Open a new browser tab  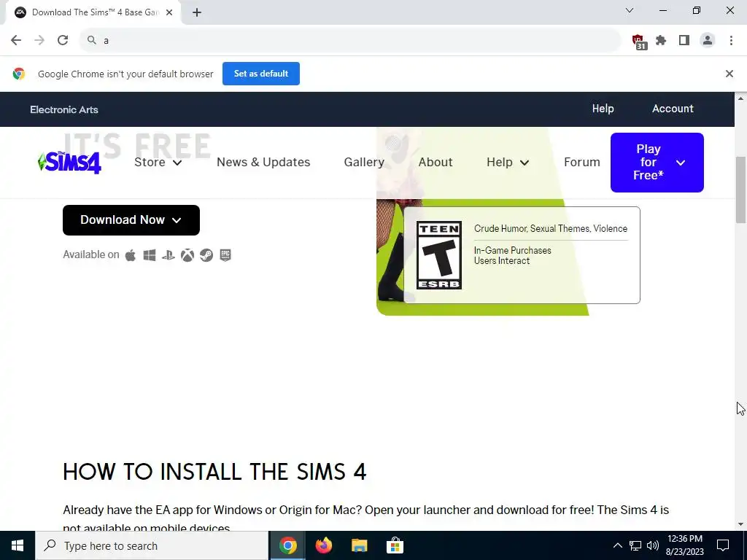pyautogui.click(x=197, y=12)
